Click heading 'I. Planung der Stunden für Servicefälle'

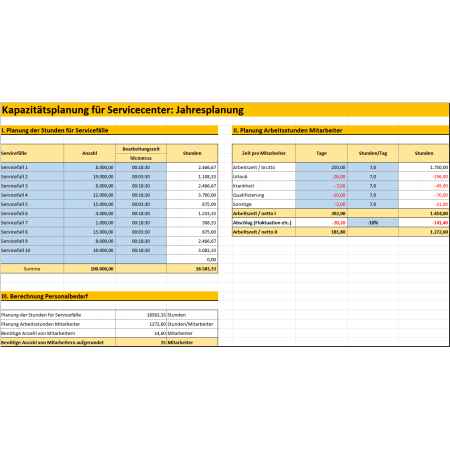click(55, 130)
